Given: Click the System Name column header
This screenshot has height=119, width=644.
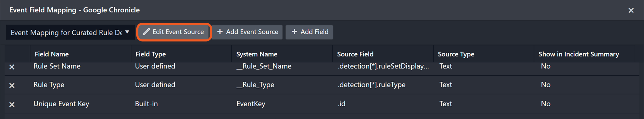Looking at the screenshot, I should 257,54.
